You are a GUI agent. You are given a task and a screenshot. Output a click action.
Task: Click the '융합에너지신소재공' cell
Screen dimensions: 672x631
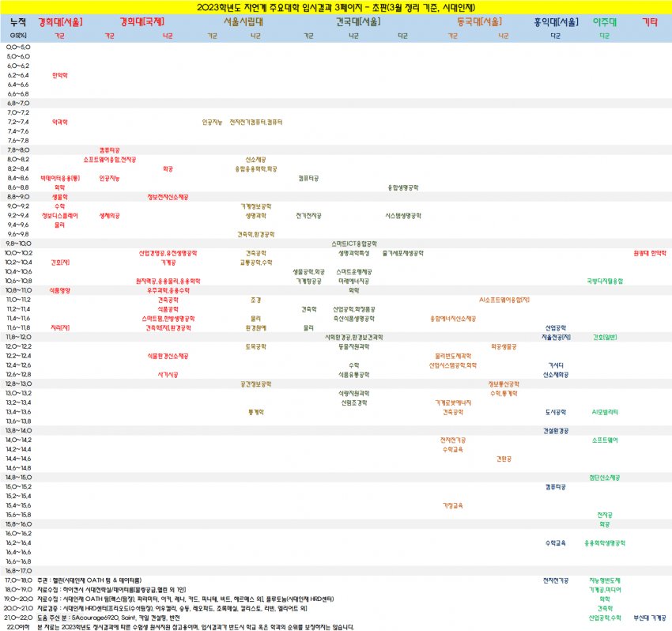pyautogui.click(x=453, y=319)
